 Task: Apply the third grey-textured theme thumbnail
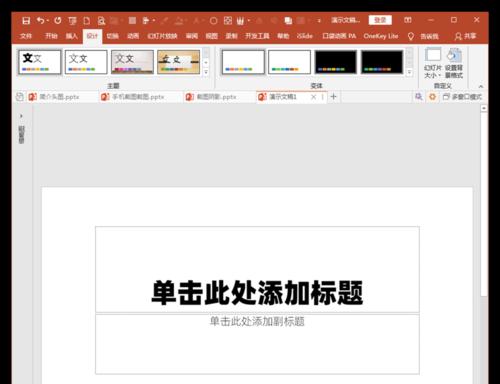[132, 62]
